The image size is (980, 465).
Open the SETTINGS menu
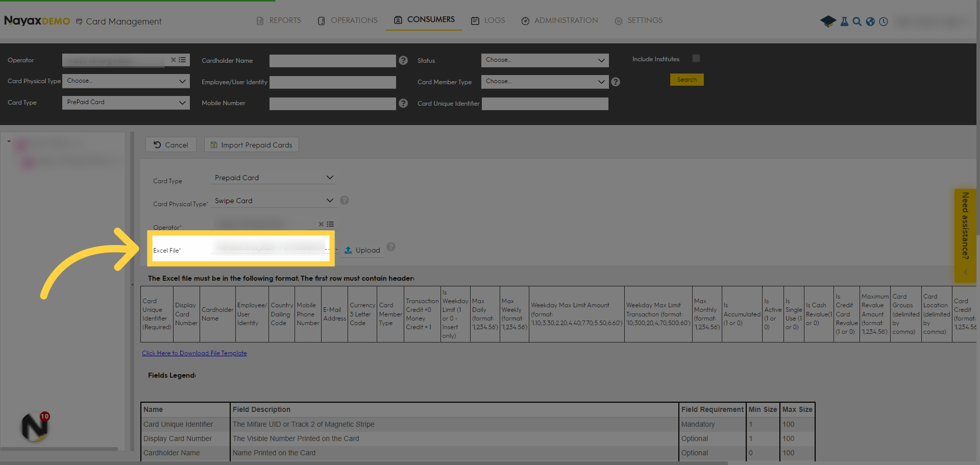[639, 20]
